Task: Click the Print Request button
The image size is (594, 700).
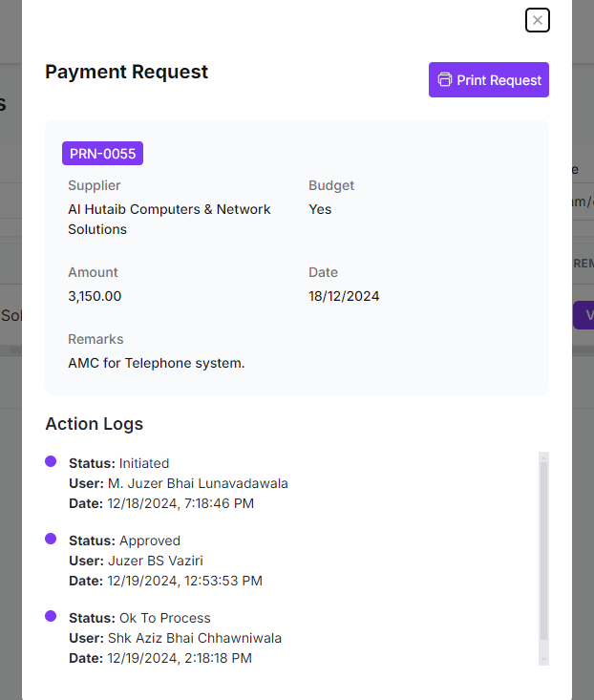Action: point(489,80)
